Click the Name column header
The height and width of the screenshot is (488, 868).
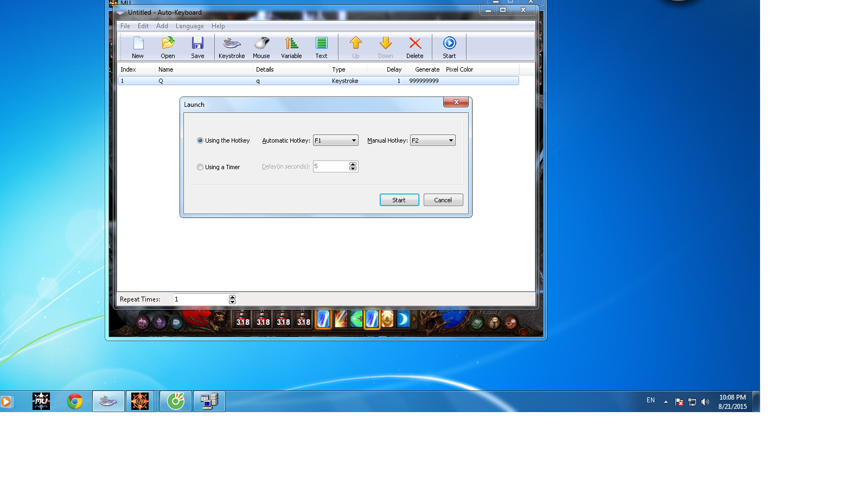tap(205, 69)
